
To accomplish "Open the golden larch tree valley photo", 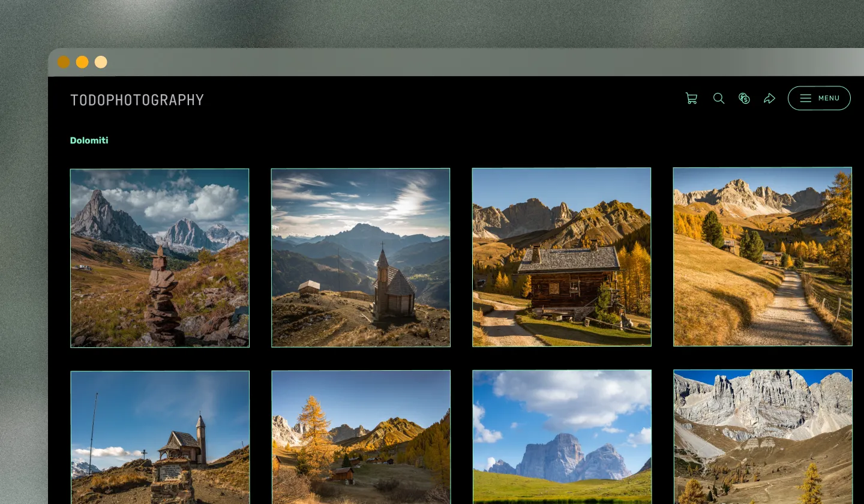I will pyautogui.click(x=361, y=437).
